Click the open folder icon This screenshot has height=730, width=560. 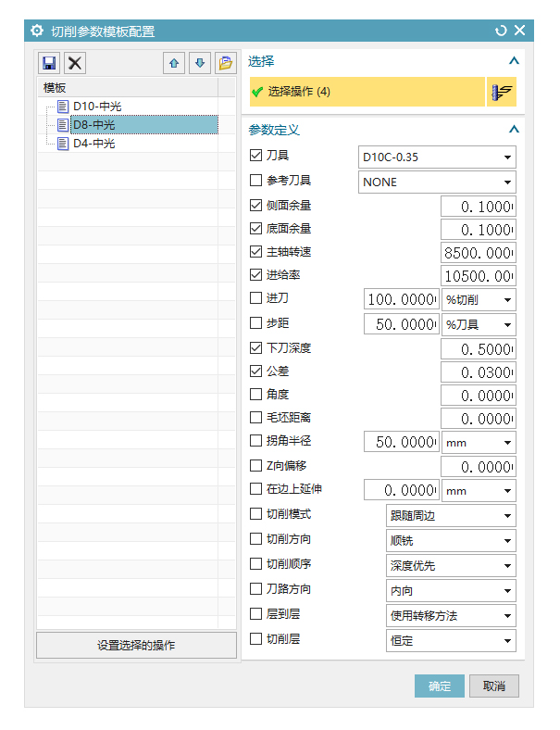point(224,63)
